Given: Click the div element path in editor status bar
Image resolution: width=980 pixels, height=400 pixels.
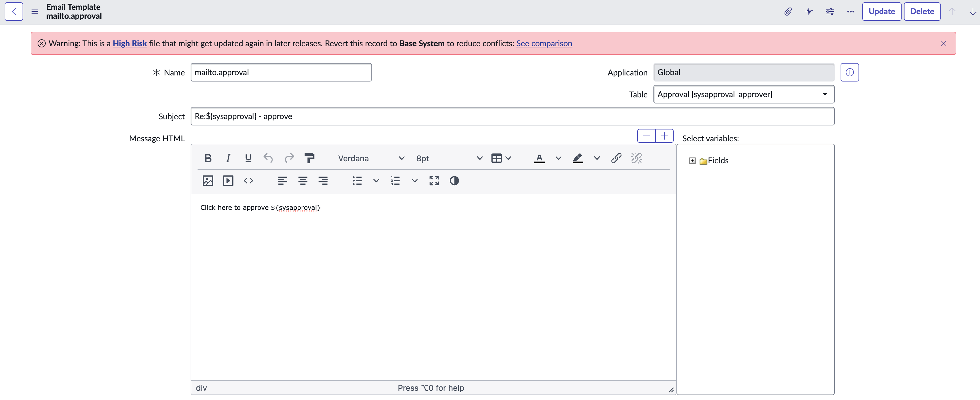Looking at the screenshot, I should pos(201,388).
